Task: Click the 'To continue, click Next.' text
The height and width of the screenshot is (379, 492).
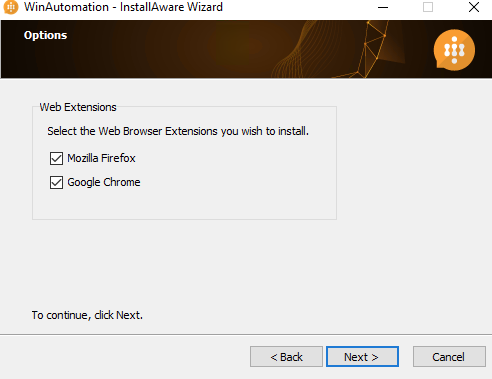Action: point(87,315)
